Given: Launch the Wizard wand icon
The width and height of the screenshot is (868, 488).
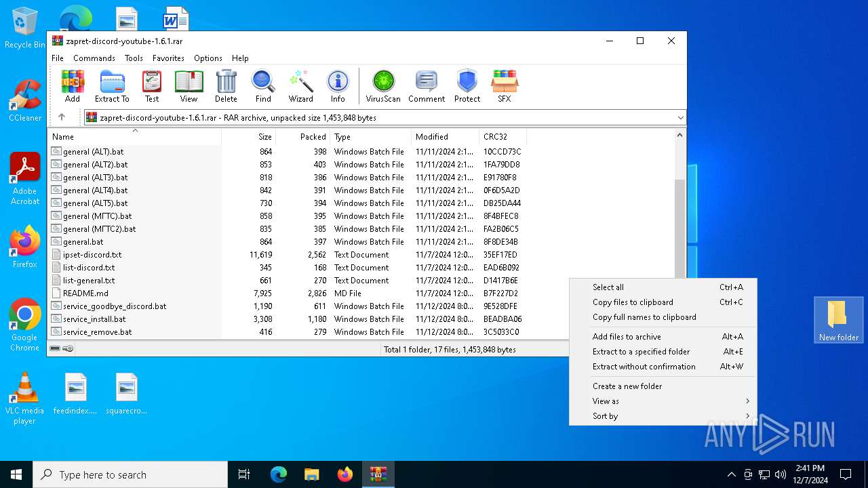Looking at the screenshot, I should click(300, 86).
